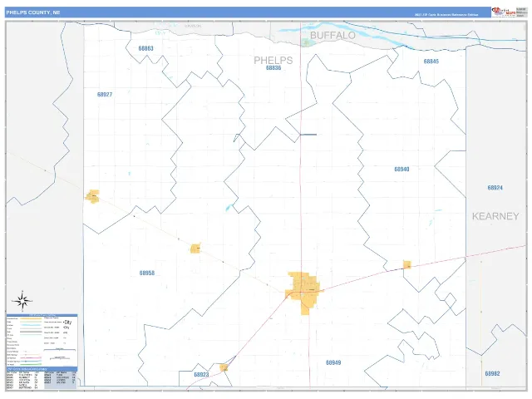Click the publisher logo in the header
The image size is (532, 399).
[503, 12]
